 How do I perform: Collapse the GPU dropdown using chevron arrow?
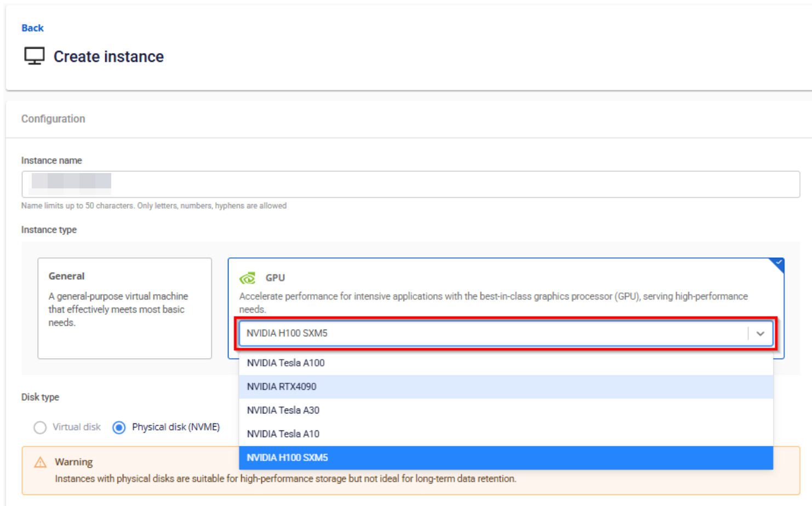pyautogui.click(x=760, y=334)
